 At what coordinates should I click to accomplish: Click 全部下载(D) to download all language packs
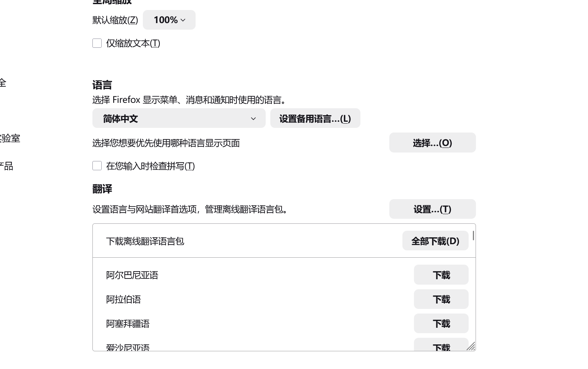coord(435,241)
